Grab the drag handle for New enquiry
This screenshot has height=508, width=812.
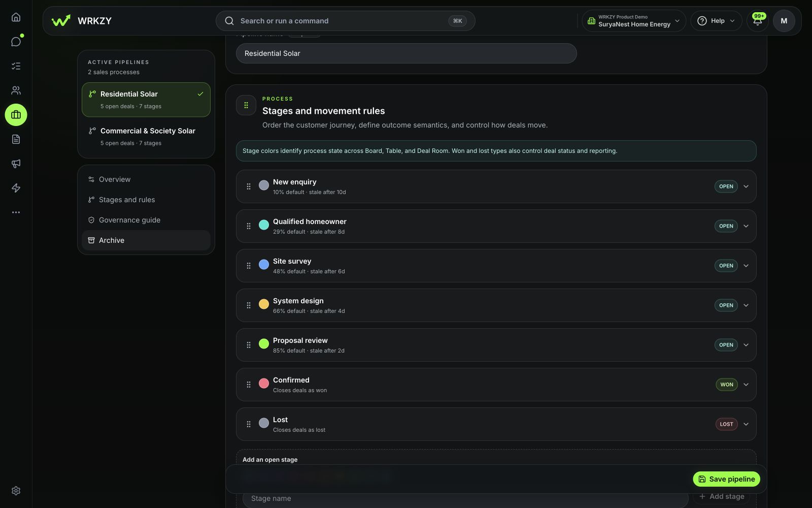coord(249,186)
